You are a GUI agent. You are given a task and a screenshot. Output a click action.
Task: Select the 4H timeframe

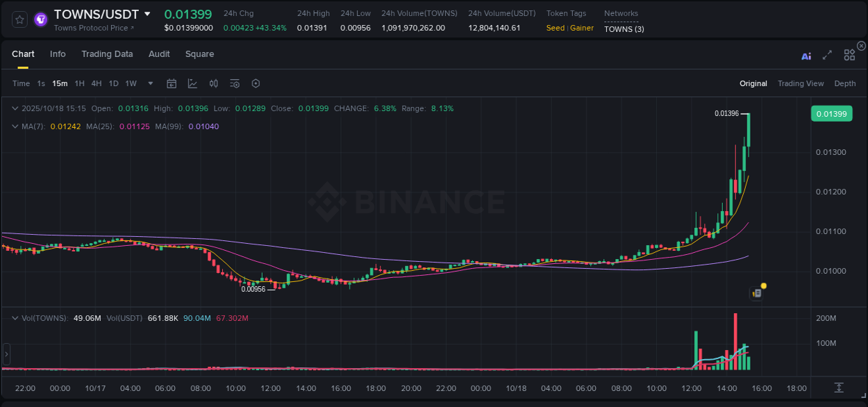(96, 83)
